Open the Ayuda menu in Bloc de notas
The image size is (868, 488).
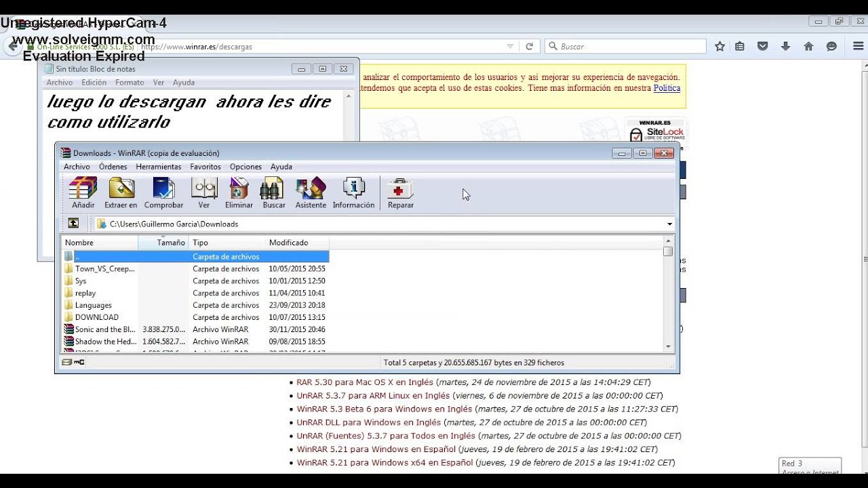pyautogui.click(x=184, y=83)
